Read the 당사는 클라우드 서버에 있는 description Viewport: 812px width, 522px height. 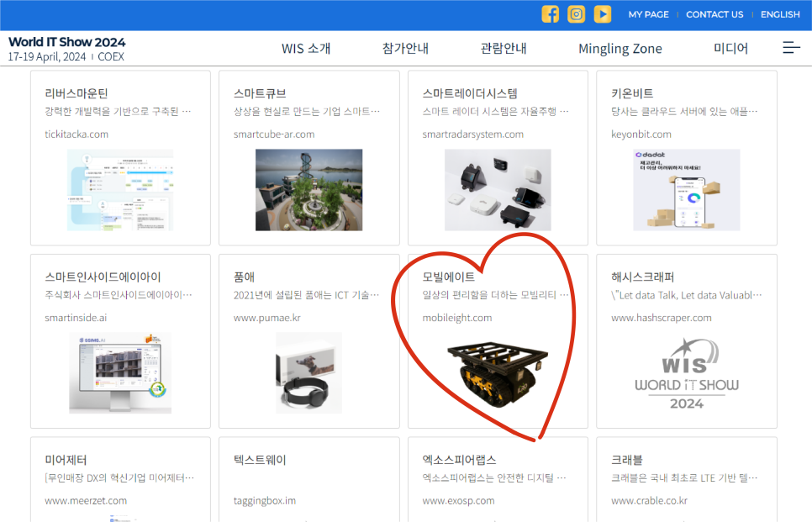point(684,111)
